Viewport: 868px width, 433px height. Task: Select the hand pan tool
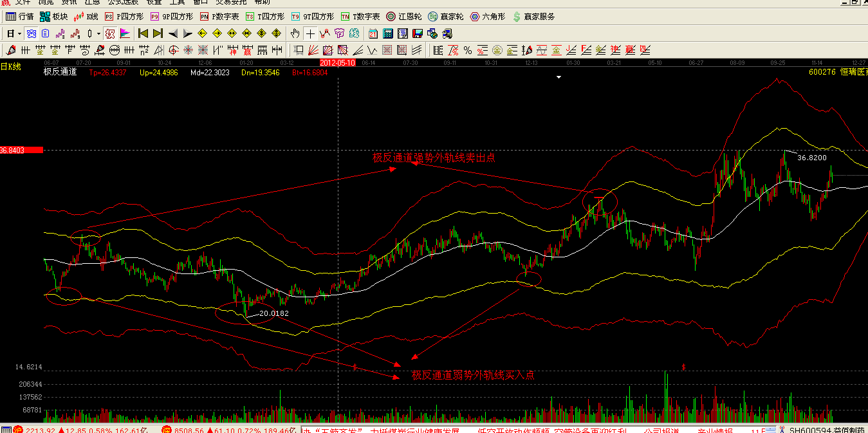[x=295, y=33]
